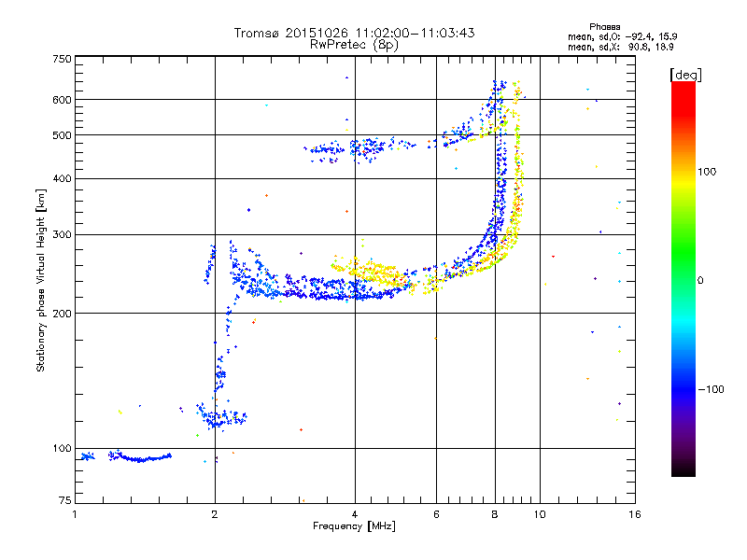Click the x-axis tick label '8'

(x=495, y=514)
